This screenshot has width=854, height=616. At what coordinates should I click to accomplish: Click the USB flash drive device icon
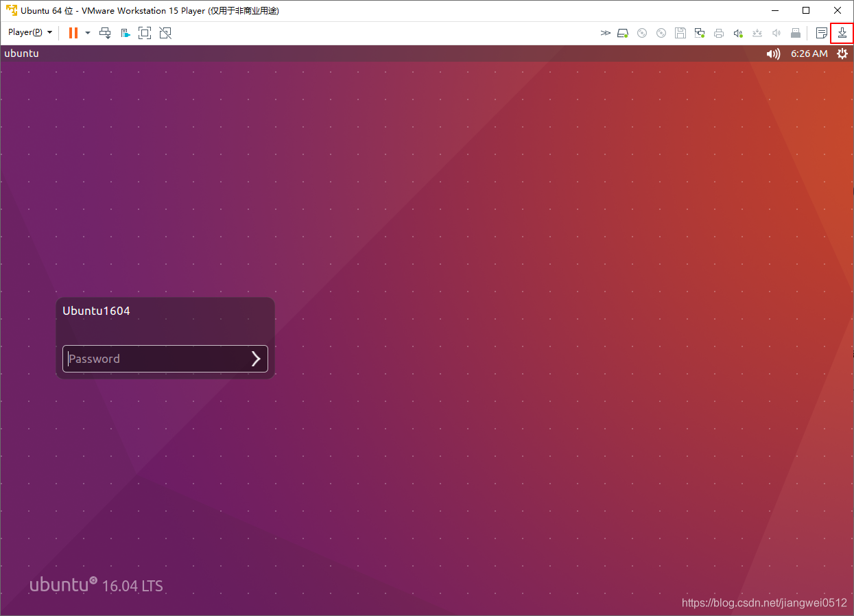[796, 32]
